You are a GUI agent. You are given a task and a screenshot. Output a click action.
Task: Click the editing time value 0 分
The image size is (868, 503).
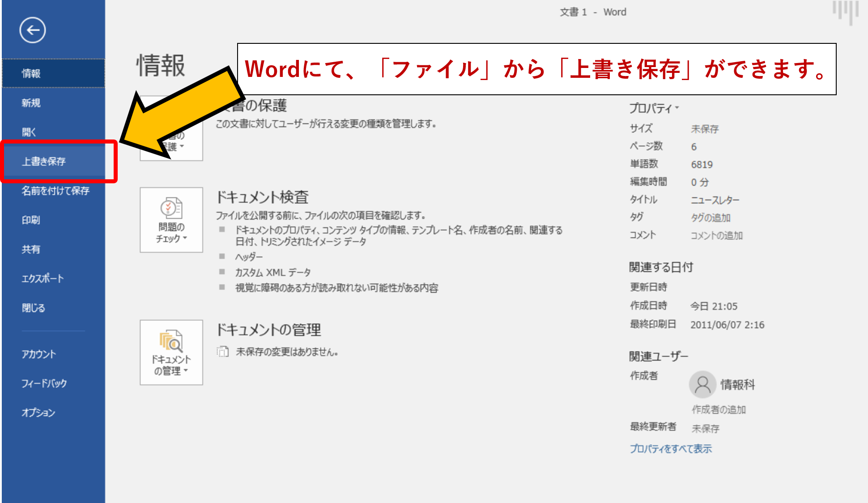coord(700,182)
